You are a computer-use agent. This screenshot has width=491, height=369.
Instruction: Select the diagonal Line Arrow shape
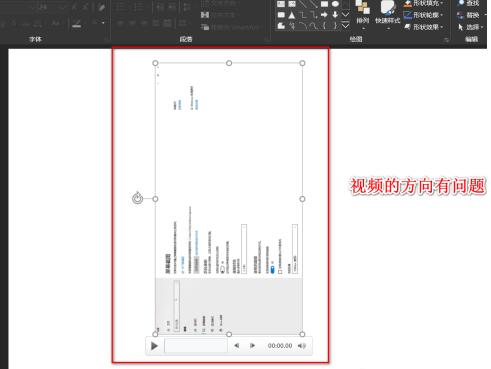click(x=313, y=4)
